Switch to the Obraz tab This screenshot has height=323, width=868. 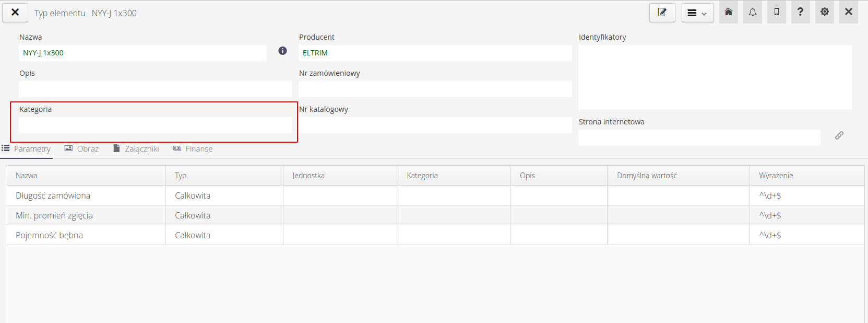[82, 149]
